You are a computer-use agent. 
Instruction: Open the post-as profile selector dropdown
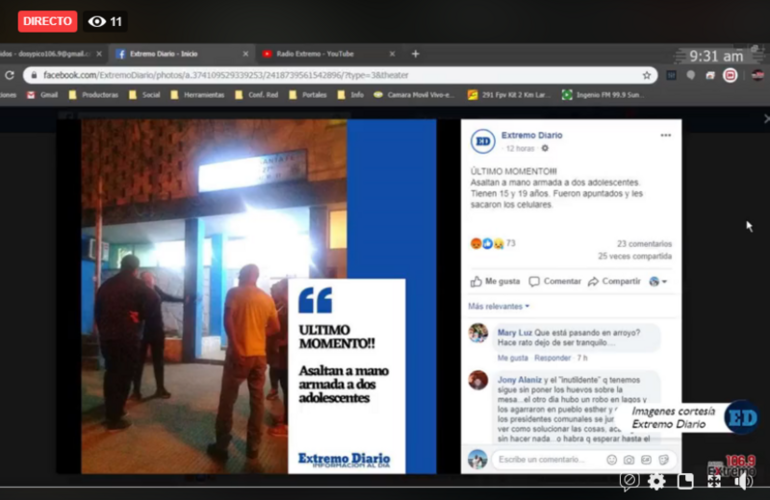point(658,281)
